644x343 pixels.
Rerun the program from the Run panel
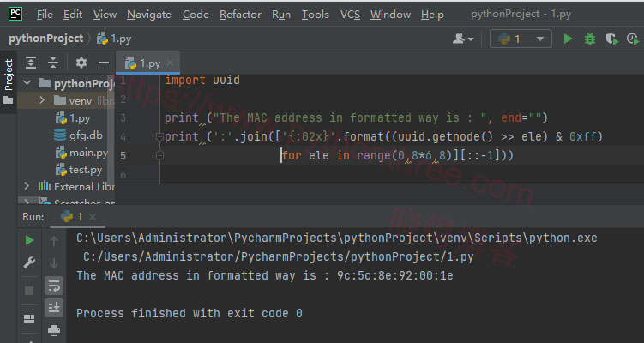29,240
